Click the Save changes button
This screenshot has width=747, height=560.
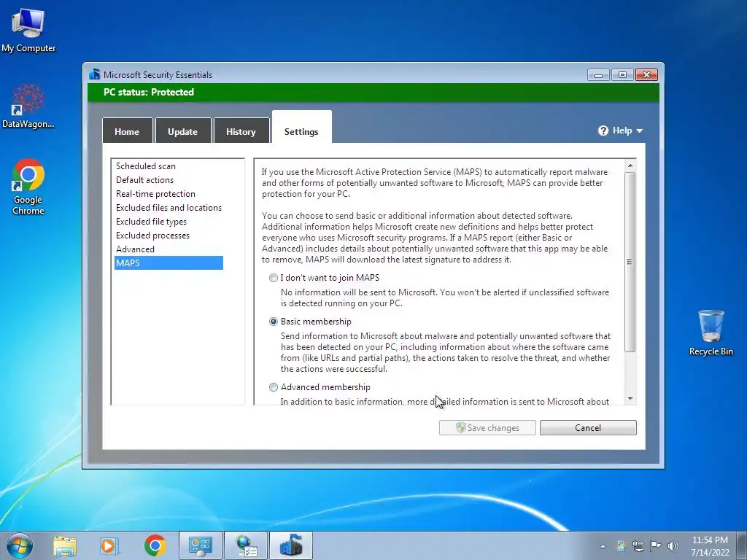pos(487,427)
